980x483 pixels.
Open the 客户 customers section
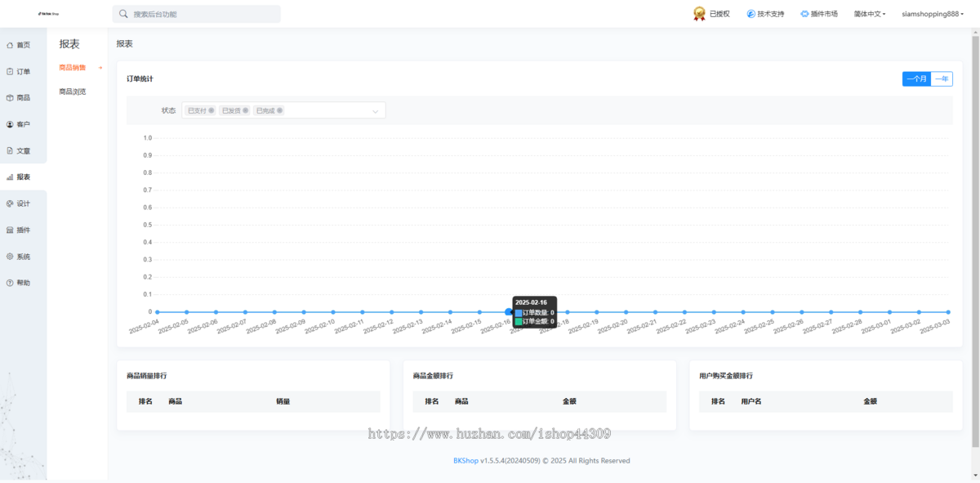[18, 124]
